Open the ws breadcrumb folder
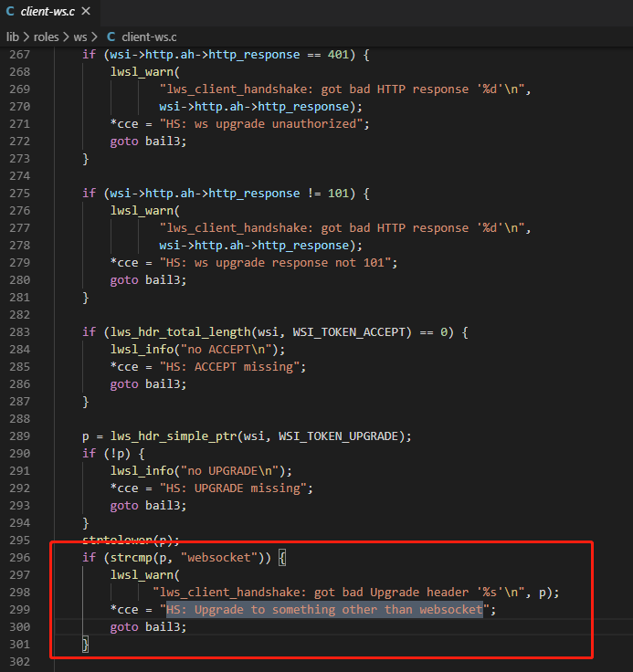Viewport: 633px width, 672px height. [80, 37]
